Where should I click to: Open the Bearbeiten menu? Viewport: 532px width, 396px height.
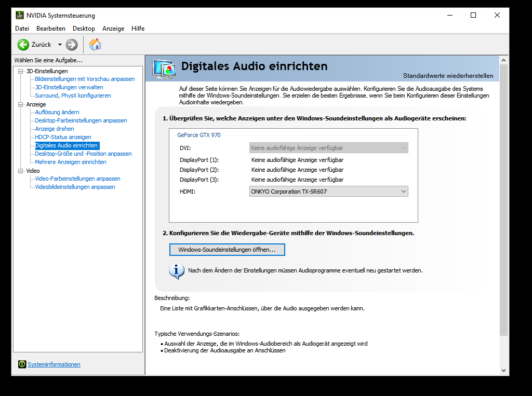tap(51, 29)
